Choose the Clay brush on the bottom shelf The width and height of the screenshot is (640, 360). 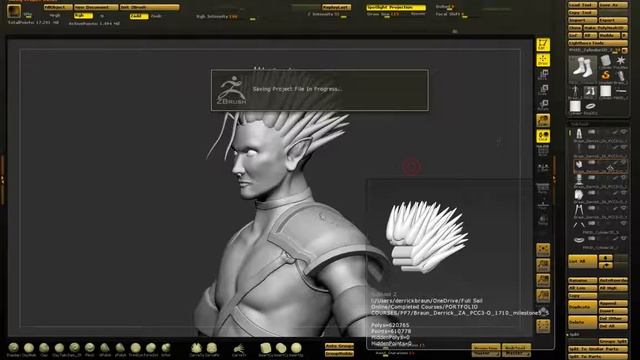44,349
